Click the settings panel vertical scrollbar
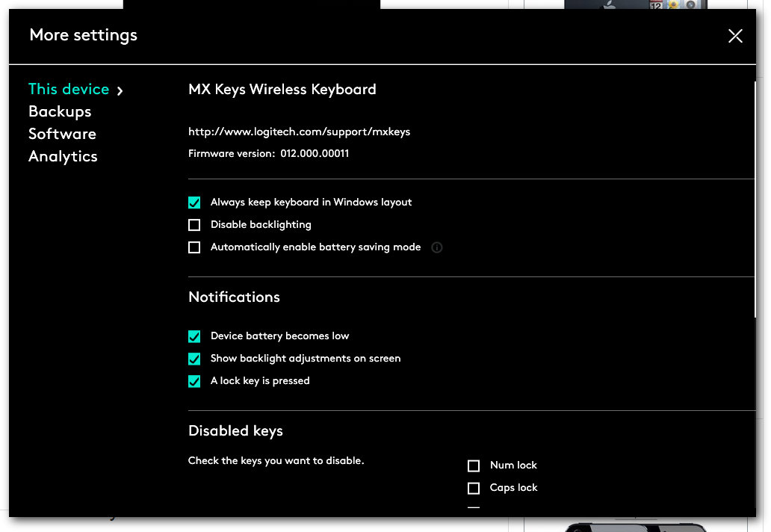 [x=755, y=199]
